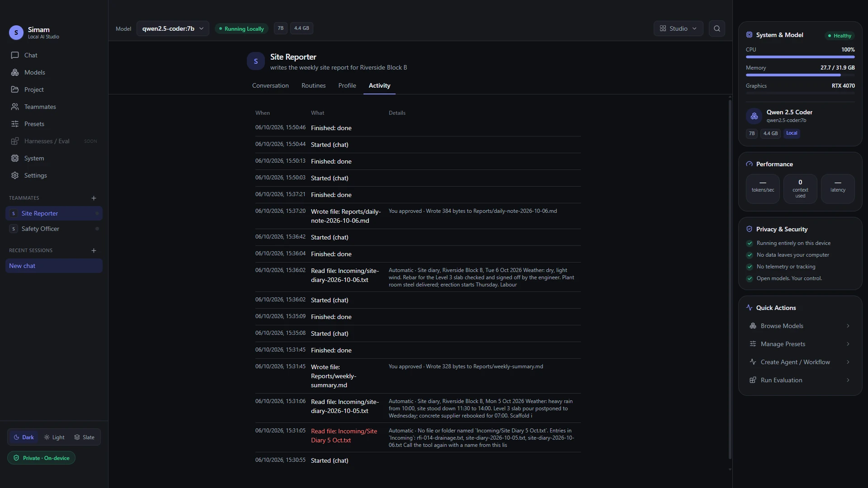The image size is (868, 488).
Task: Open the Project folder icon
Action: pyautogui.click(x=15, y=89)
